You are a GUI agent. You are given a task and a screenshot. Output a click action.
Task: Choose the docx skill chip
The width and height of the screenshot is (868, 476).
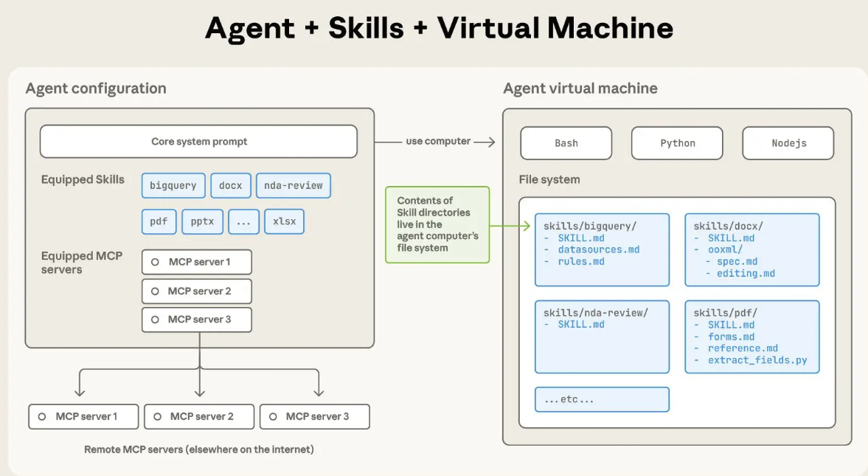tap(230, 185)
